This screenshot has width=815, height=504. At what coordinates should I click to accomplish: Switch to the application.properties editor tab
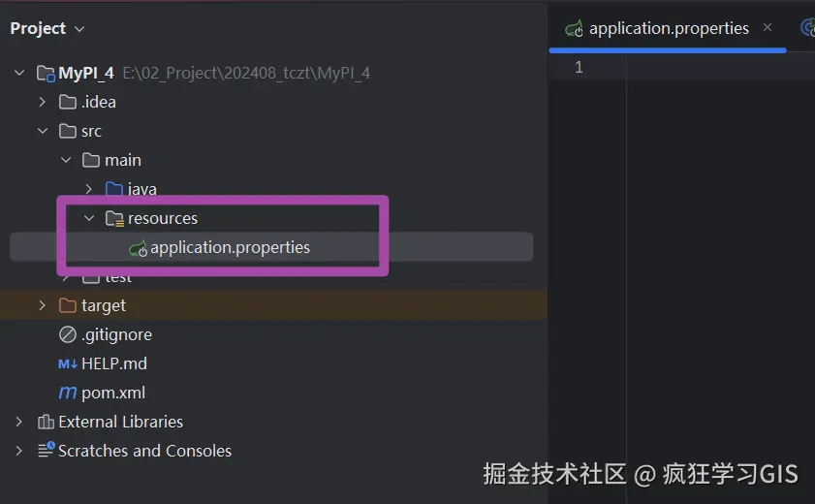coord(668,28)
